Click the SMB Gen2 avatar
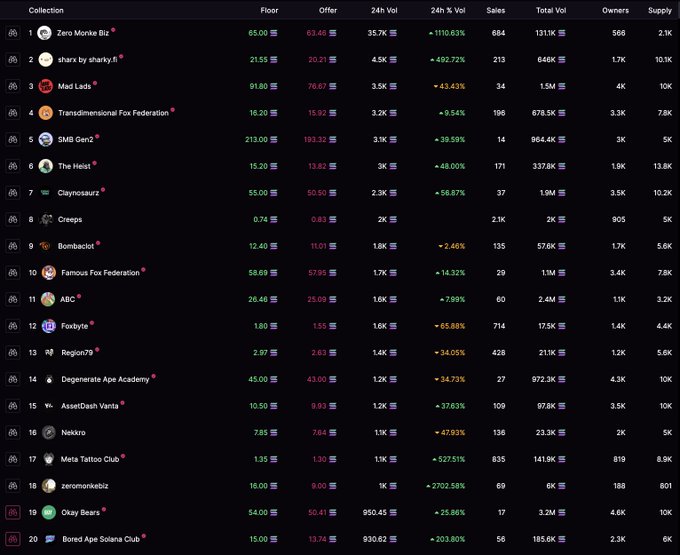The height and width of the screenshot is (555, 680). click(46, 140)
